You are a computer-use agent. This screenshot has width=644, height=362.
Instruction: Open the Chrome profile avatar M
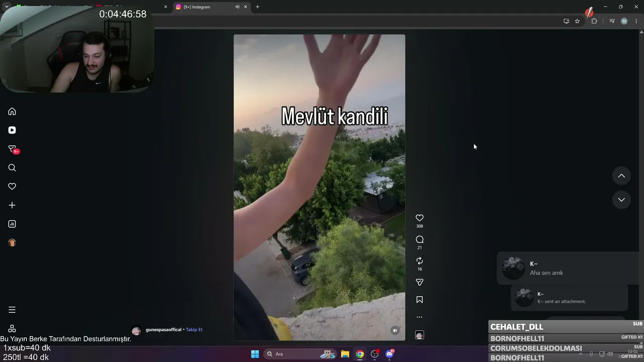click(624, 21)
